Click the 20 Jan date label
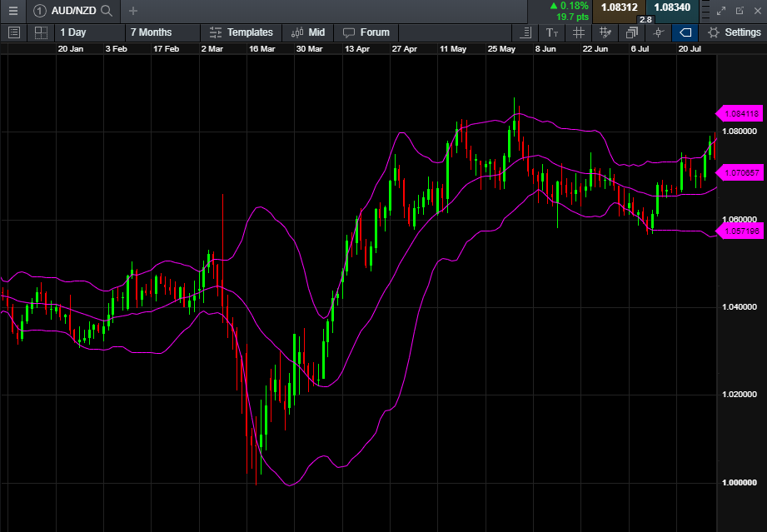 coord(71,49)
